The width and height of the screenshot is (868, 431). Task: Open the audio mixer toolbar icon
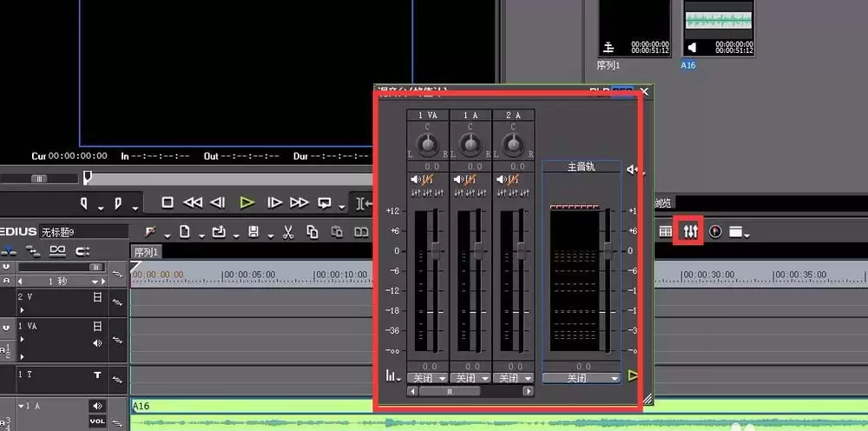pos(690,231)
